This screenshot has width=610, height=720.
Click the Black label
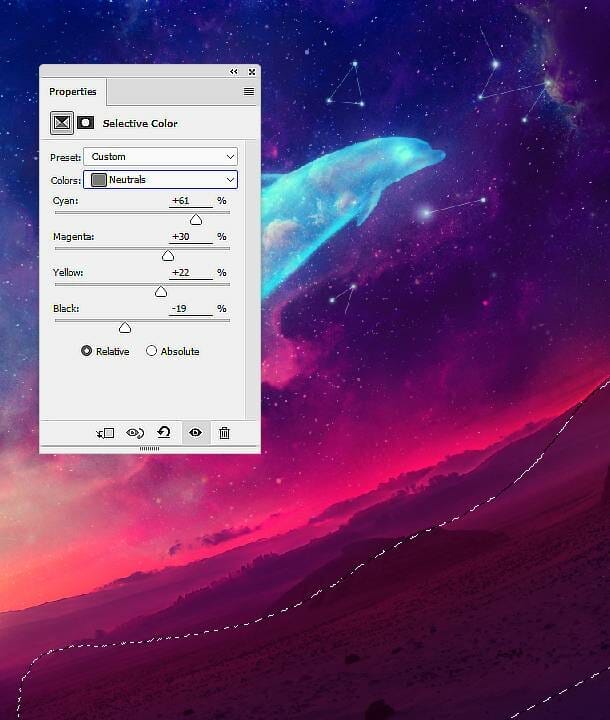66,309
